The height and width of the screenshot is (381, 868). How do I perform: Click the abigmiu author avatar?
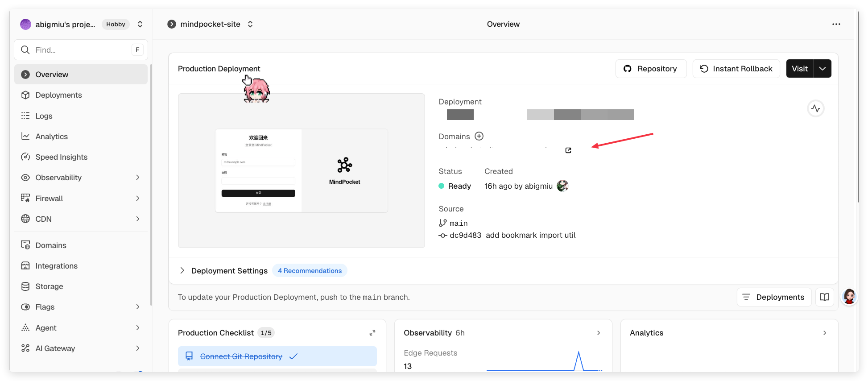(x=562, y=186)
